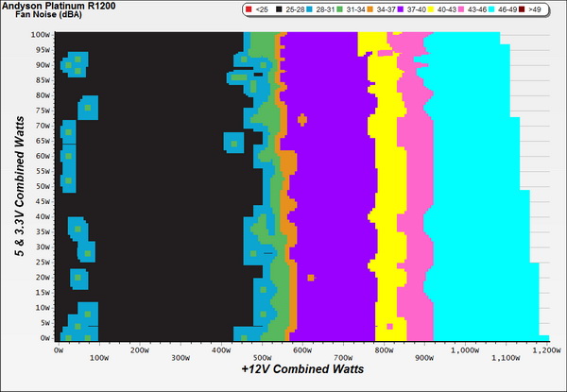Click the red <25 legend swatch
This screenshot has height=392, width=567.
coord(248,9)
